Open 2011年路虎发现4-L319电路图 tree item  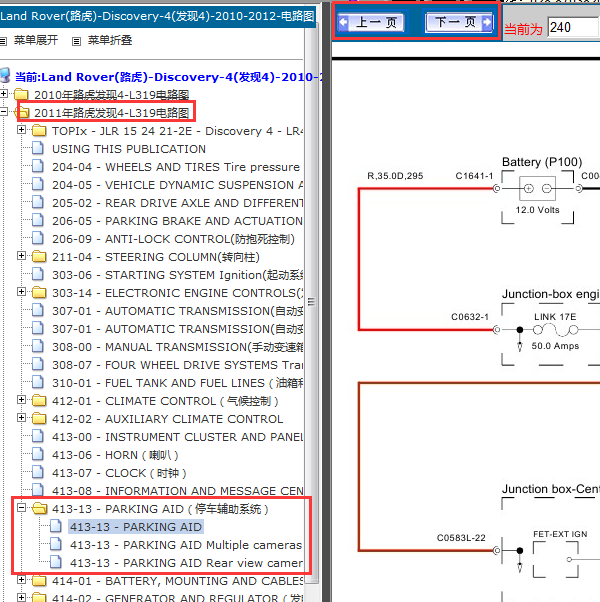pyautogui.click(x=111, y=113)
